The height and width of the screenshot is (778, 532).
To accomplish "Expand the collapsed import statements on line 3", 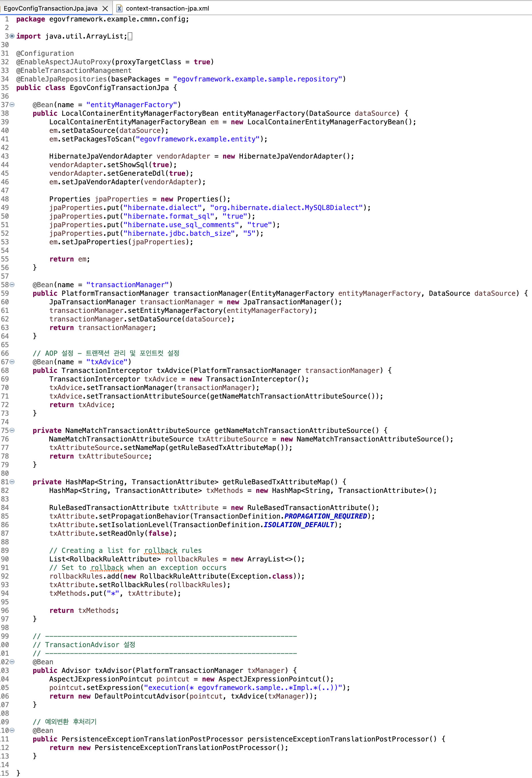I will 11,36.
